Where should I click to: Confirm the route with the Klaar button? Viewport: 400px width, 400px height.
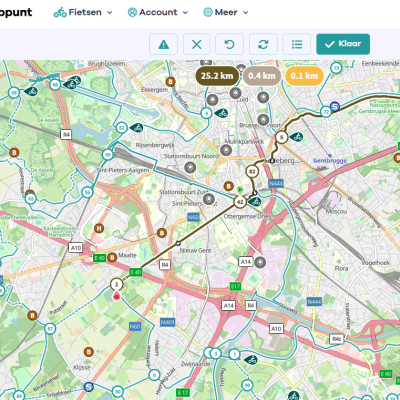point(343,44)
